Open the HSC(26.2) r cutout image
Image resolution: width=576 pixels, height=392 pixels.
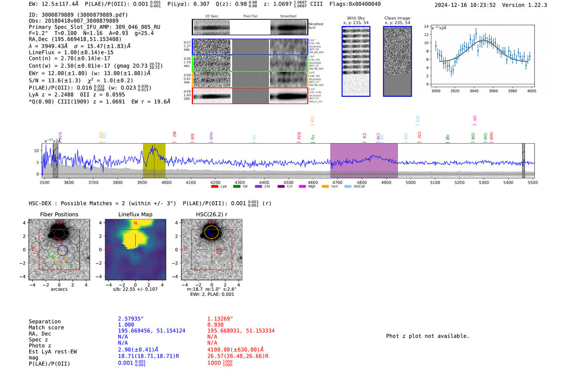(x=211, y=250)
